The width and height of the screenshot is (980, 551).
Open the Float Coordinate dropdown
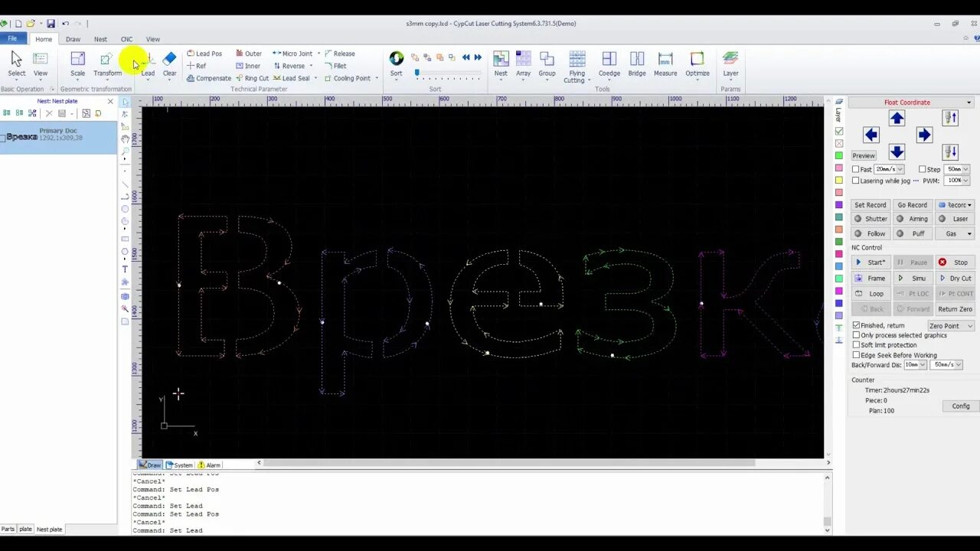tap(969, 103)
